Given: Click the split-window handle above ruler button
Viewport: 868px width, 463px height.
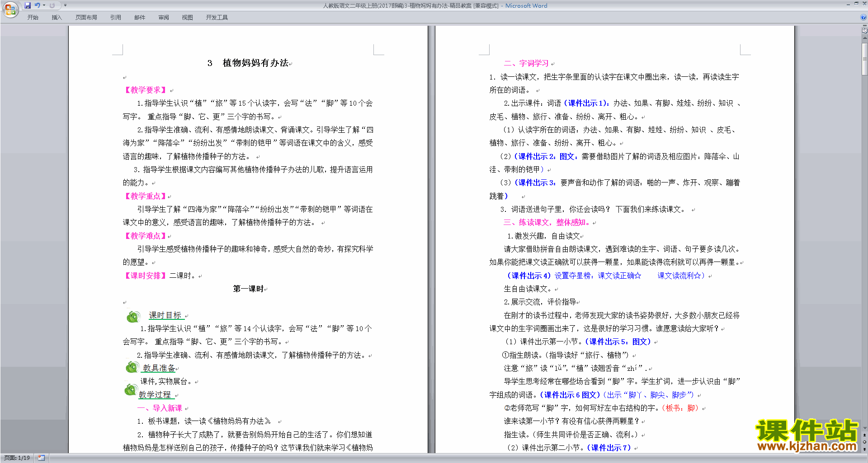Looking at the screenshot, I should coord(864,26).
